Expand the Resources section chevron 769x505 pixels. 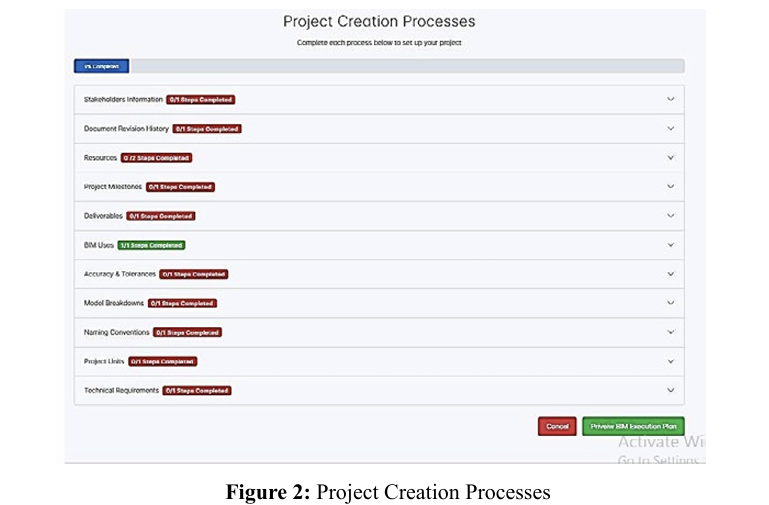(x=670, y=158)
